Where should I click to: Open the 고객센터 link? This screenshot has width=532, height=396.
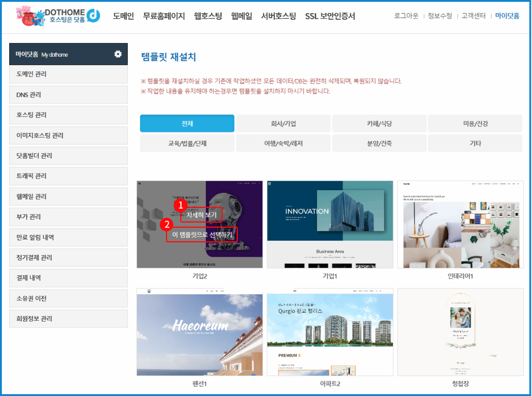(473, 16)
